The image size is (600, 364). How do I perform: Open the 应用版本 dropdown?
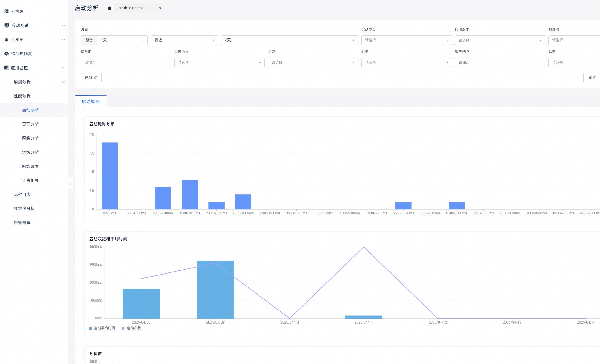500,40
